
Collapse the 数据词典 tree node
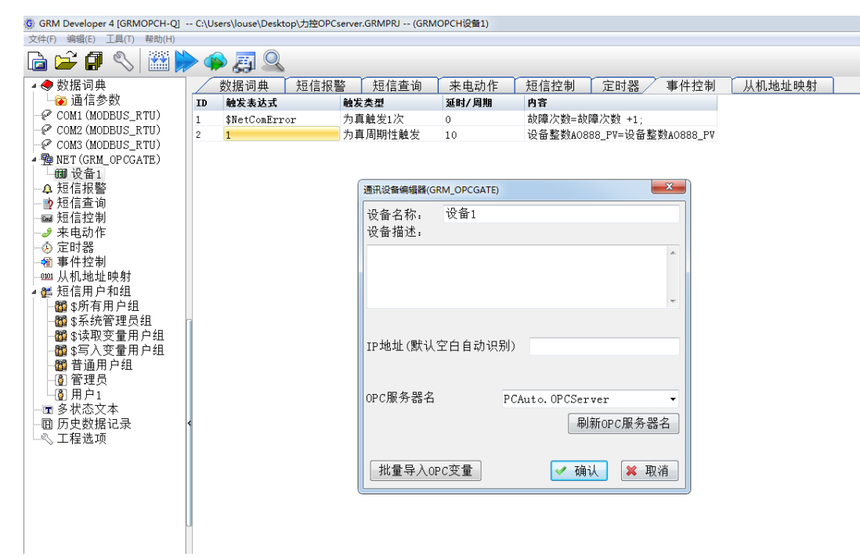point(34,86)
